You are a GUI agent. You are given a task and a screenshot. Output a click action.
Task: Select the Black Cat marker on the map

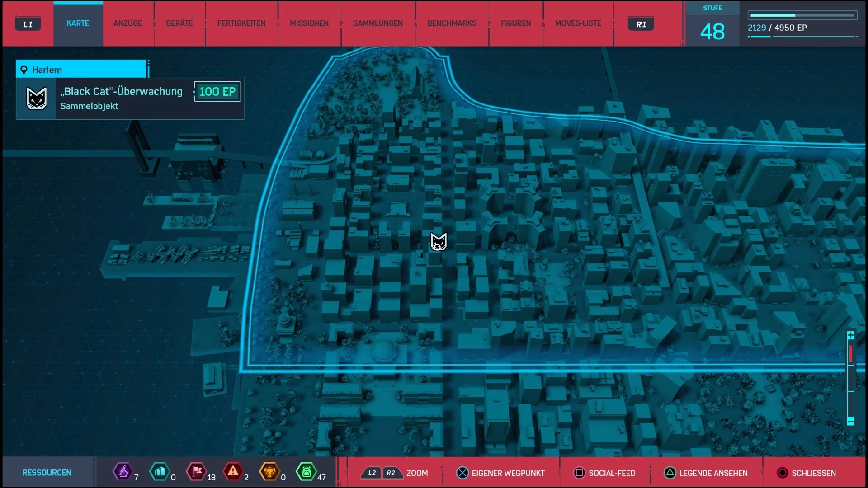(x=439, y=242)
